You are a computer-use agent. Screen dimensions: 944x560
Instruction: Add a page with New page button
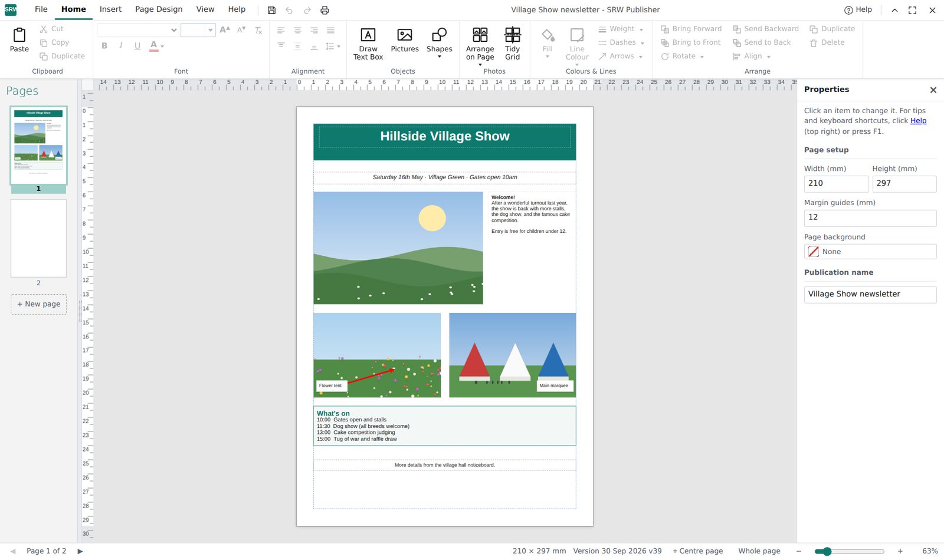[x=38, y=304]
